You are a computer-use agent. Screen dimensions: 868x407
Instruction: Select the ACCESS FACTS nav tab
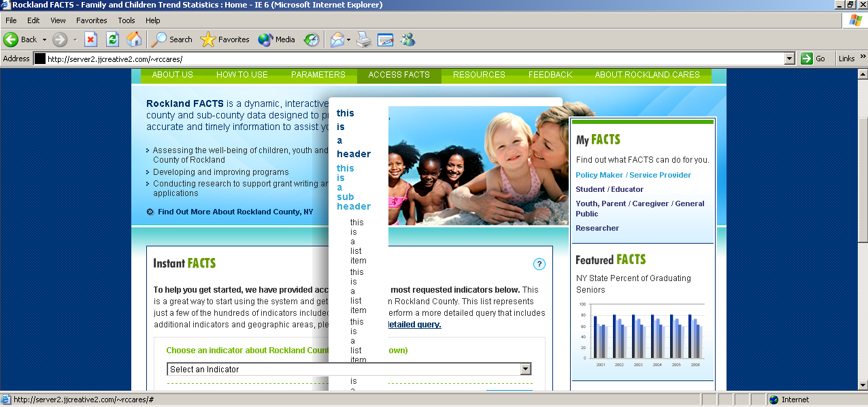coord(399,75)
